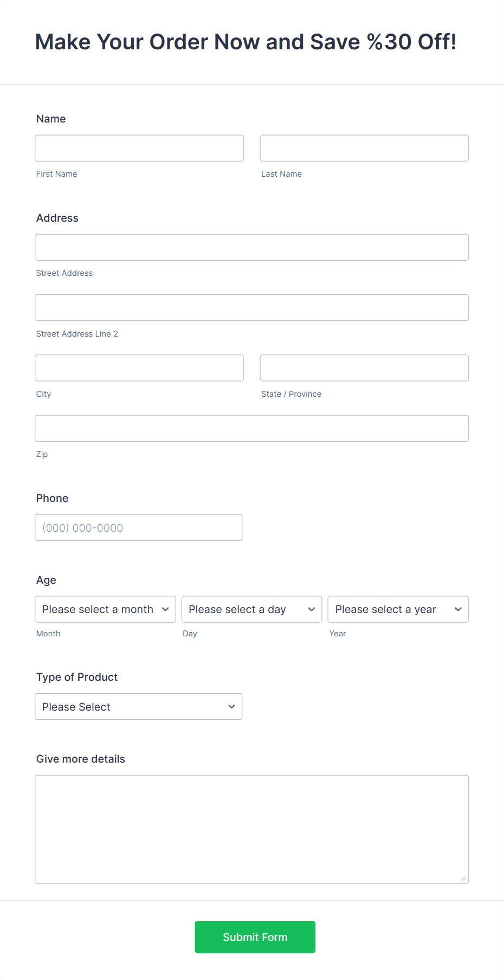This screenshot has height=980, width=504.
Task: Click the year dropdown chevron icon
Action: coord(458,609)
